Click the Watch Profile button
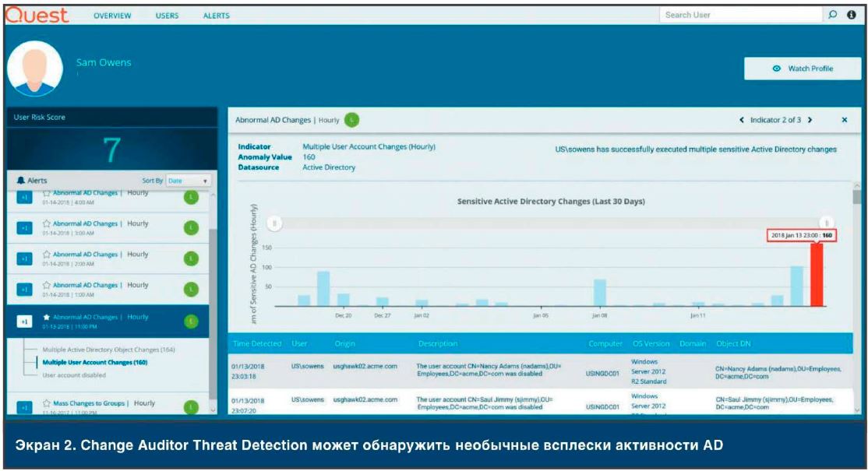Image resolution: width=868 pixels, height=471 pixels. tap(802, 69)
